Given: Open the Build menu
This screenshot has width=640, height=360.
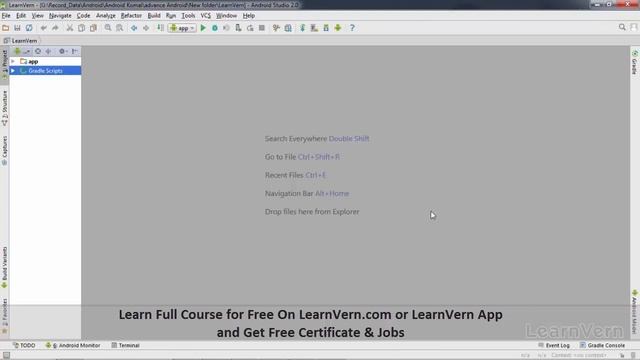Looking at the screenshot, I should [154, 16].
